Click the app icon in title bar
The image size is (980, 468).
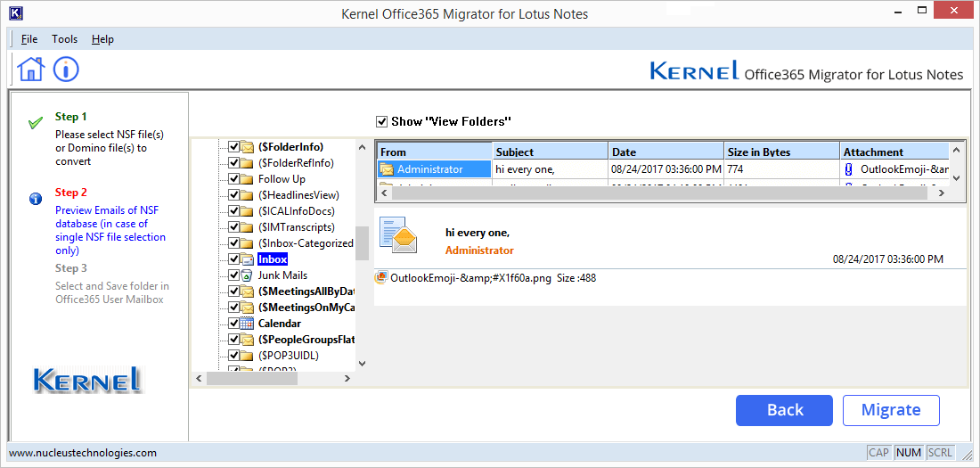18,12
